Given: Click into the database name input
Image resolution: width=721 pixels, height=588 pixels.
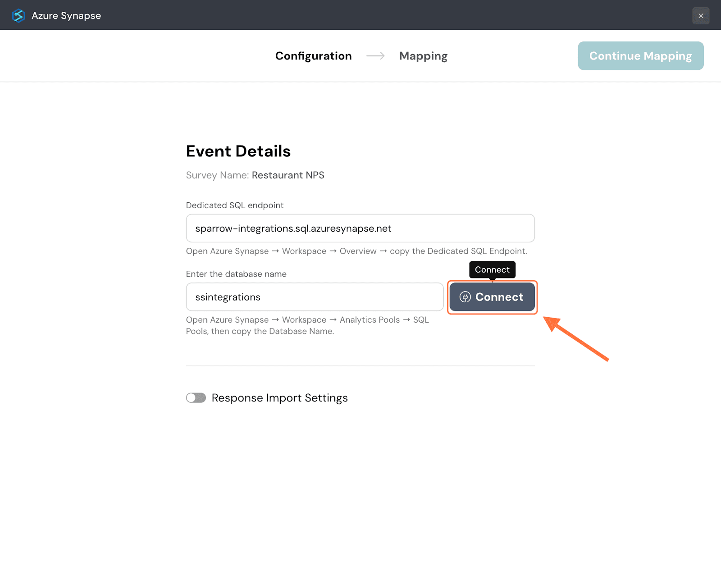Looking at the screenshot, I should pos(315,297).
